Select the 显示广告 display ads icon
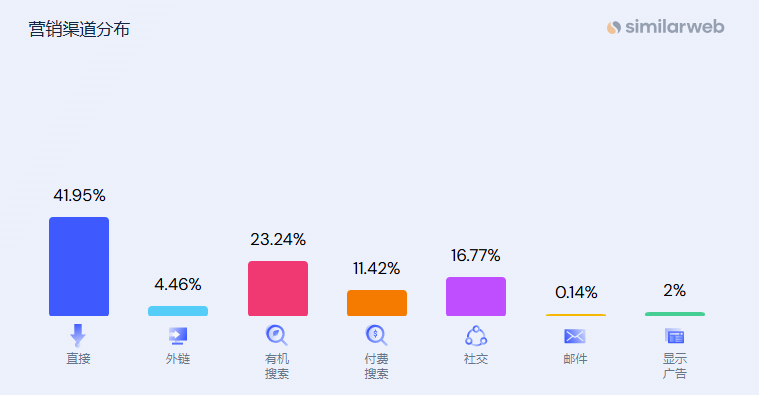Viewport: 759px width, 395px height. tap(674, 336)
